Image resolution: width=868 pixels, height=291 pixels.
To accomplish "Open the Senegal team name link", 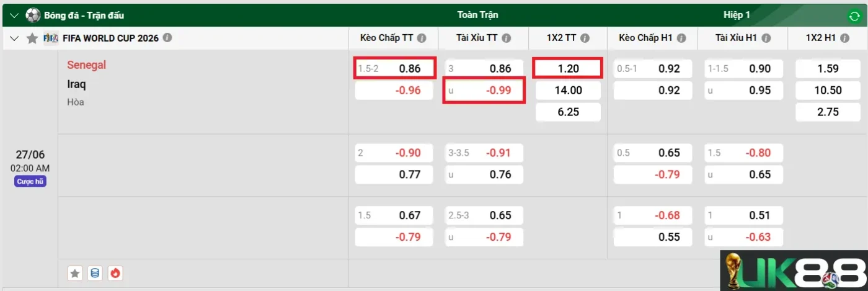I will click(87, 65).
